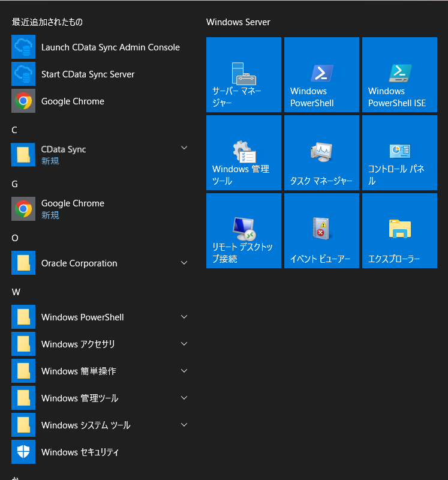The width and height of the screenshot is (448, 480).
Task: Expand the Windows 管理ツール list chevron
Action: [x=184, y=398]
